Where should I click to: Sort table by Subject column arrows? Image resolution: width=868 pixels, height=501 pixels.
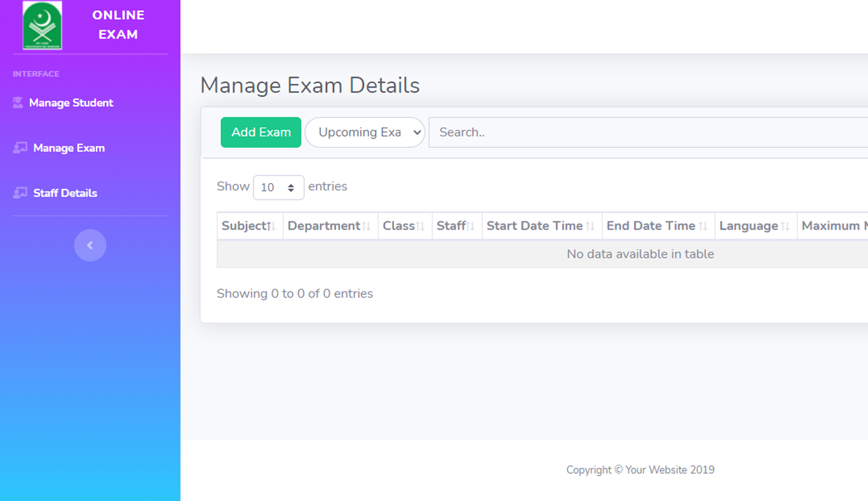(271, 226)
